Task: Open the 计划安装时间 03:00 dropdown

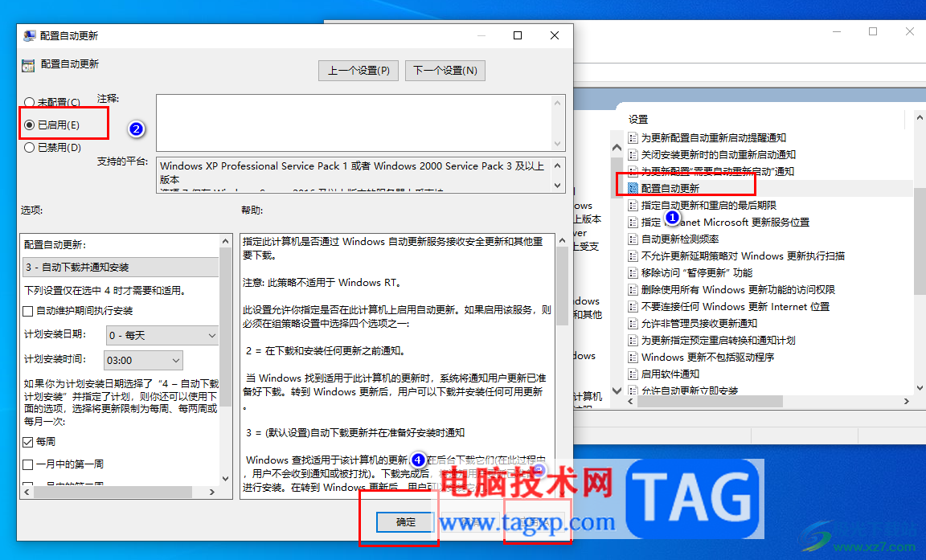Action: 144,360
